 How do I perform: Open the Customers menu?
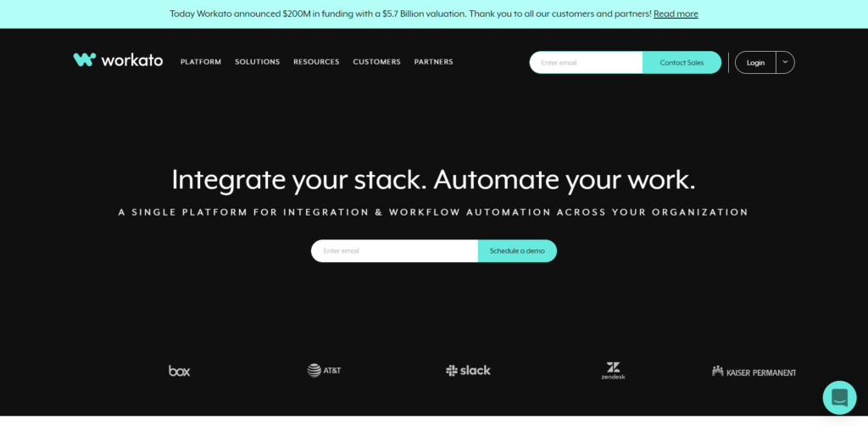tap(377, 62)
